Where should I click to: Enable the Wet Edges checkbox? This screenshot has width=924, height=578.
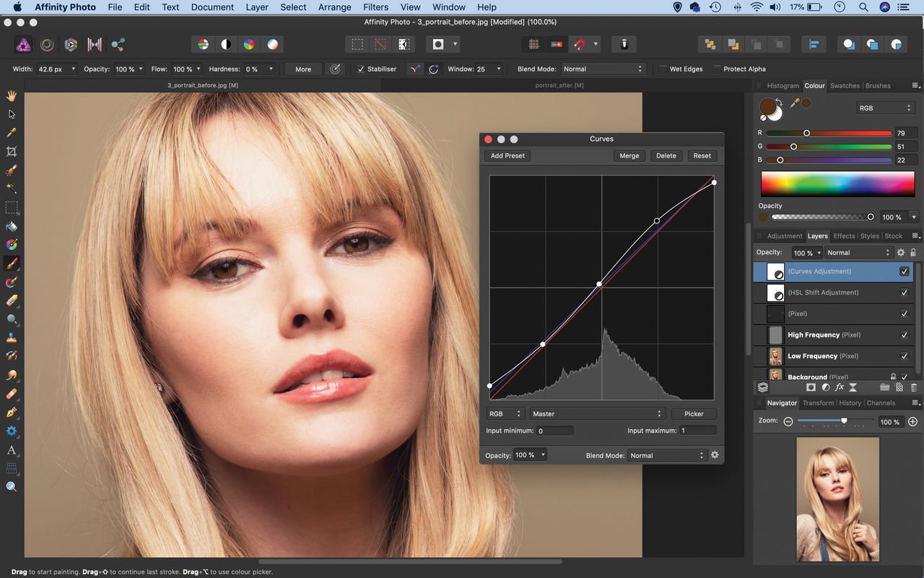point(662,69)
